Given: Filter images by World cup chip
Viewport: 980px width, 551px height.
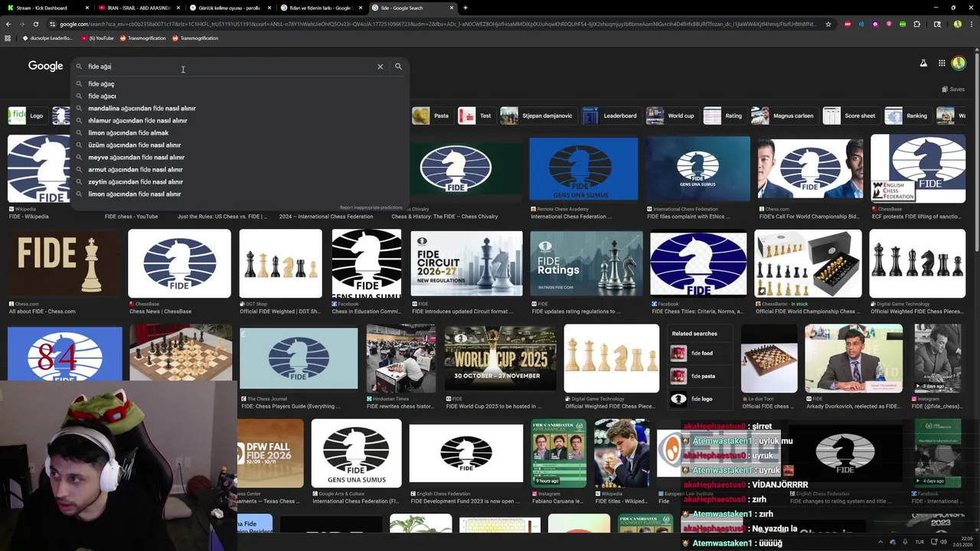Looking at the screenshot, I should coord(671,116).
